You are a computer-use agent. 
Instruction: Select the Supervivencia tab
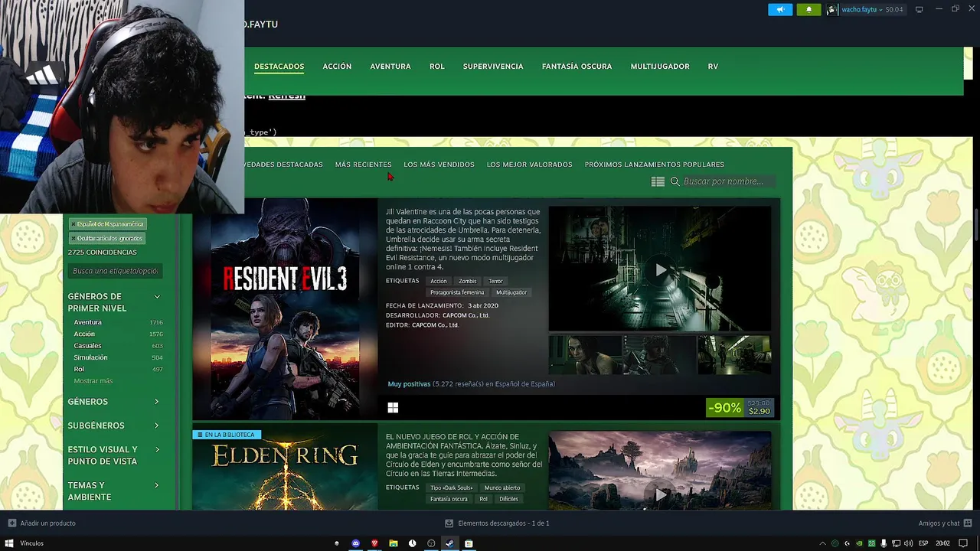pyautogui.click(x=493, y=67)
